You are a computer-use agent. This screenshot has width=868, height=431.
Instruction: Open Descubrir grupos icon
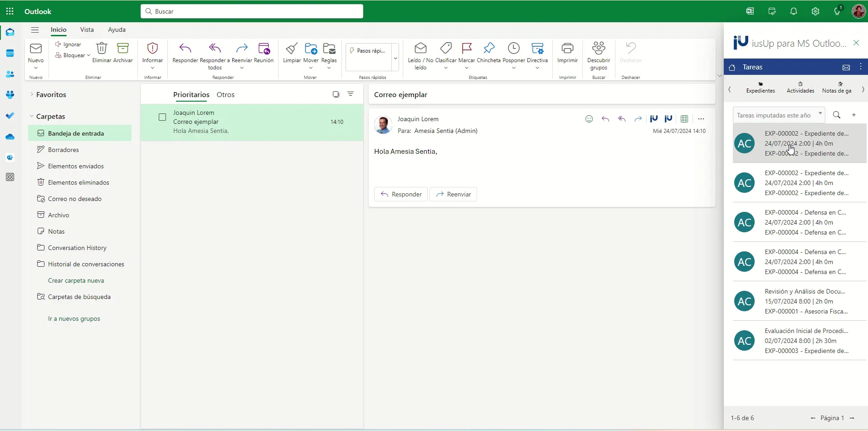click(599, 48)
